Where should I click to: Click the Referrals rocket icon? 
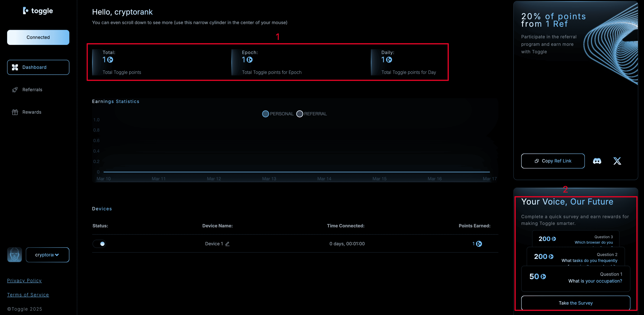tap(15, 90)
